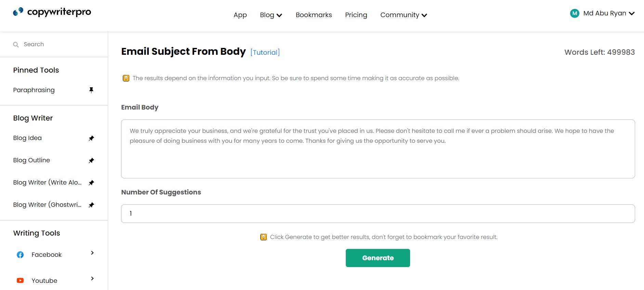Click the user avatar icon
The width and height of the screenshot is (644, 290).
[x=575, y=13]
